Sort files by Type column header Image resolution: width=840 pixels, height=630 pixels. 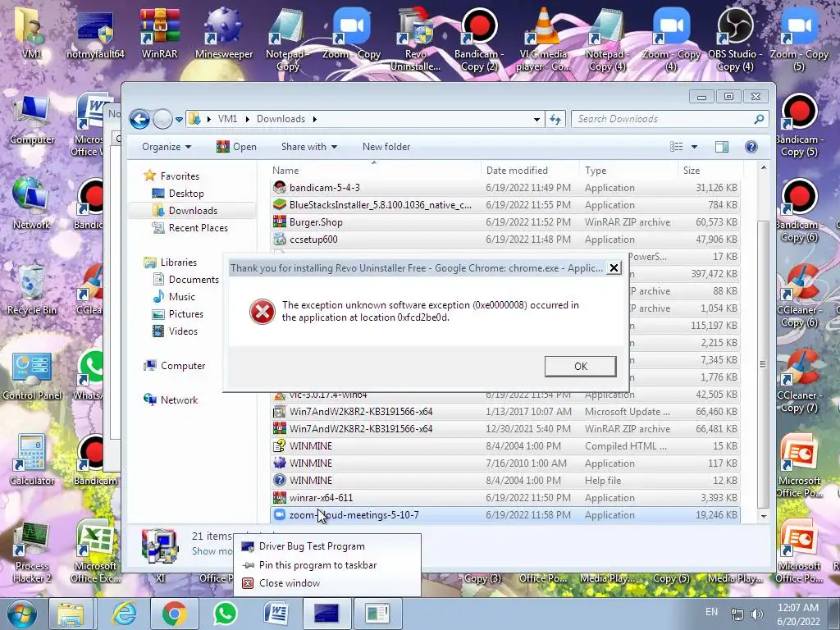point(628,171)
